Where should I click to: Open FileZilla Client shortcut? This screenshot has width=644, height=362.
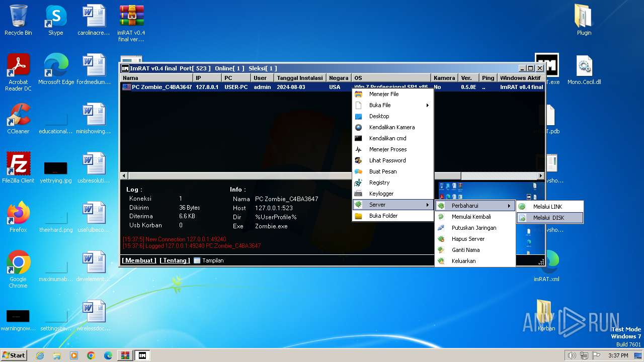point(18,168)
